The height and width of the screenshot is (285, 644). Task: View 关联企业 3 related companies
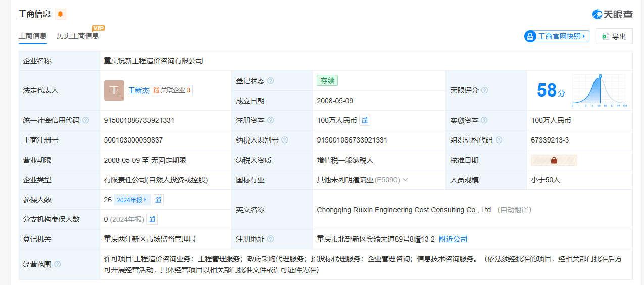pyautogui.click(x=172, y=90)
